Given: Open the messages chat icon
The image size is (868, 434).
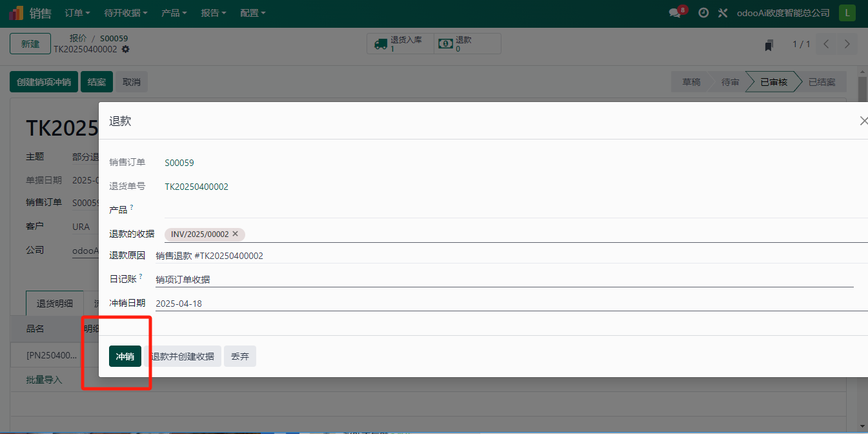Looking at the screenshot, I should [x=675, y=13].
